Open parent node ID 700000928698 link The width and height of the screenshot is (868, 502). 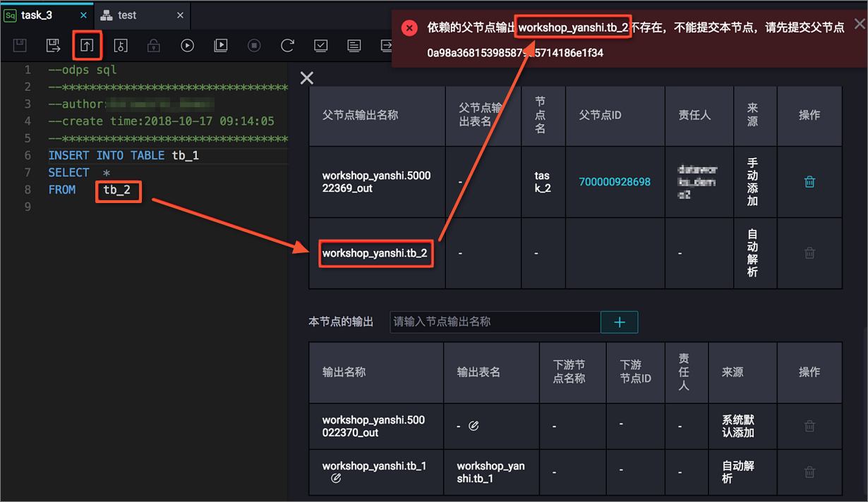point(615,182)
